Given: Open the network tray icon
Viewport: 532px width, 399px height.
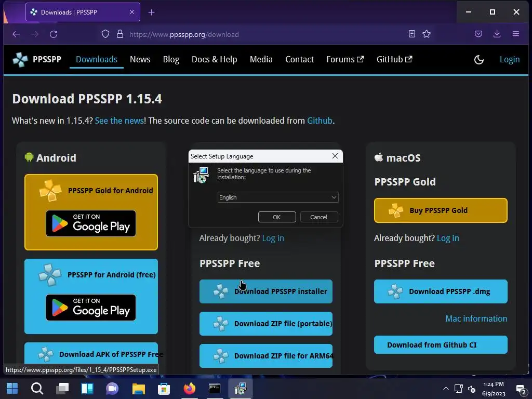Looking at the screenshot, I should (x=459, y=389).
